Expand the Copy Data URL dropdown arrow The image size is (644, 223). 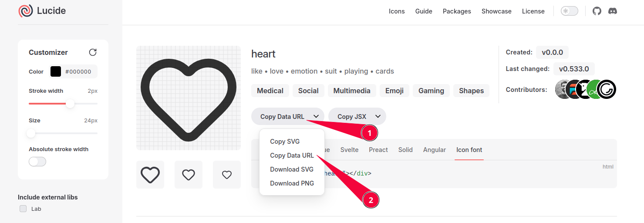pos(315,116)
